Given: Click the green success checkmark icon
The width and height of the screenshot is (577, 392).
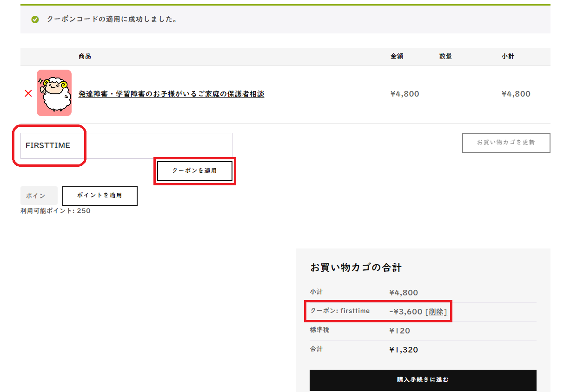Looking at the screenshot, I should tap(35, 20).
